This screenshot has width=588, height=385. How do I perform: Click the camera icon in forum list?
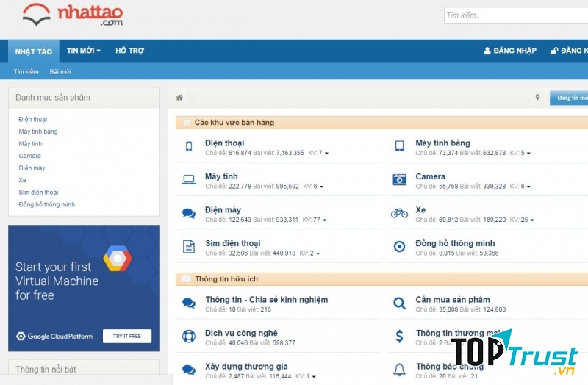(399, 179)
